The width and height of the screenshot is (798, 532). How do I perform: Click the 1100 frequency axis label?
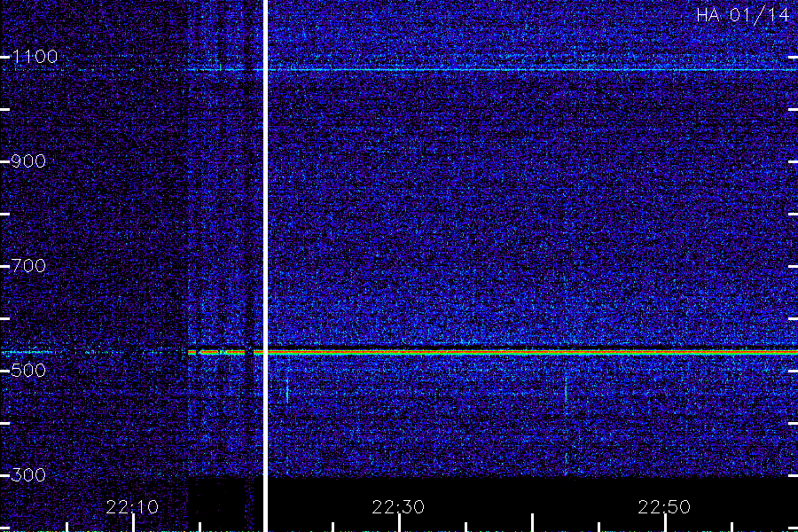[35, 57]
